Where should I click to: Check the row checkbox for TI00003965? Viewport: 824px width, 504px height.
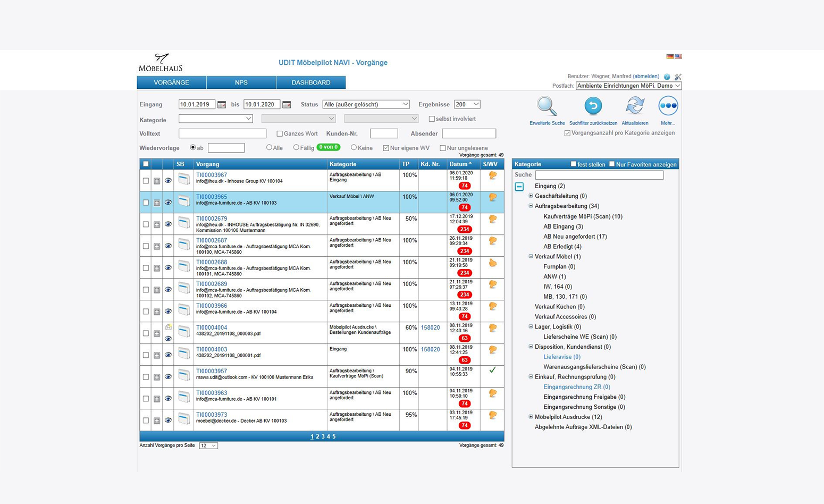(x=146, y=203)
